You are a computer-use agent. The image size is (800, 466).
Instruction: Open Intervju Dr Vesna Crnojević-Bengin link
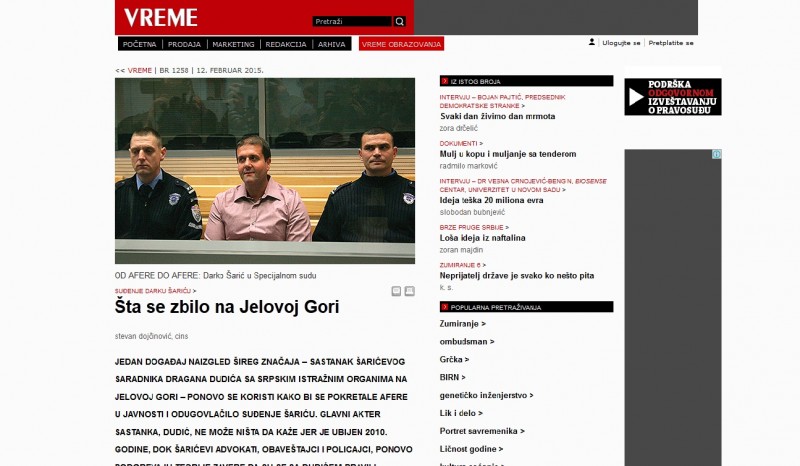click(523, 185)
